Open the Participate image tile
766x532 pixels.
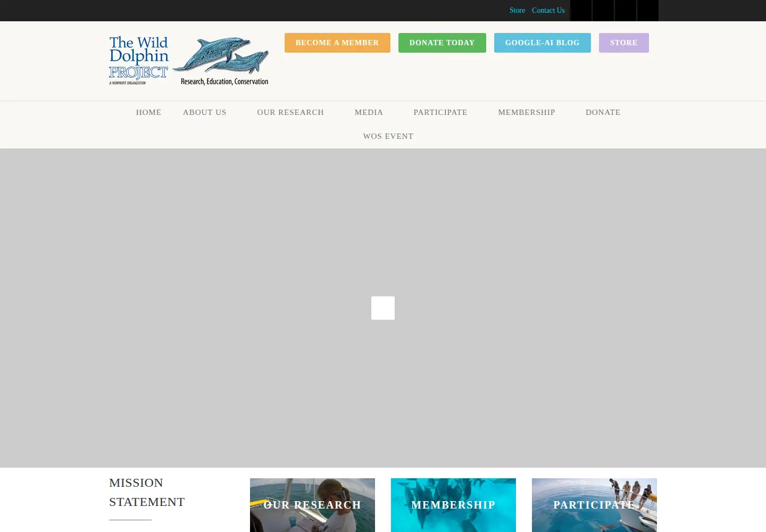[594, 505]
